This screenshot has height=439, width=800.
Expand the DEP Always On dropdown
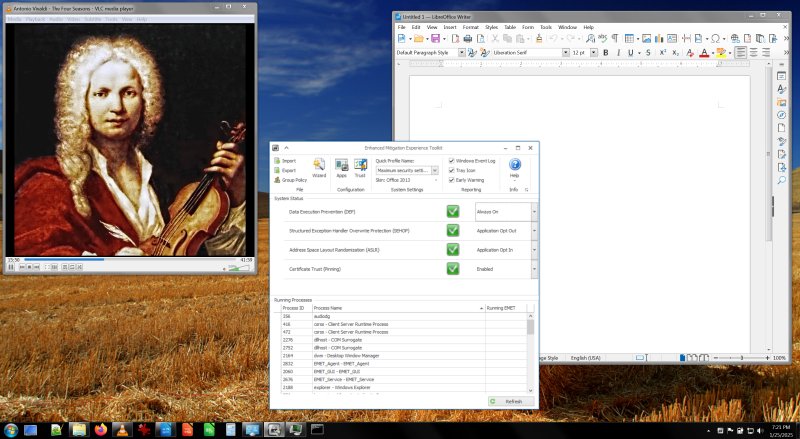click(x=534, y=212)
